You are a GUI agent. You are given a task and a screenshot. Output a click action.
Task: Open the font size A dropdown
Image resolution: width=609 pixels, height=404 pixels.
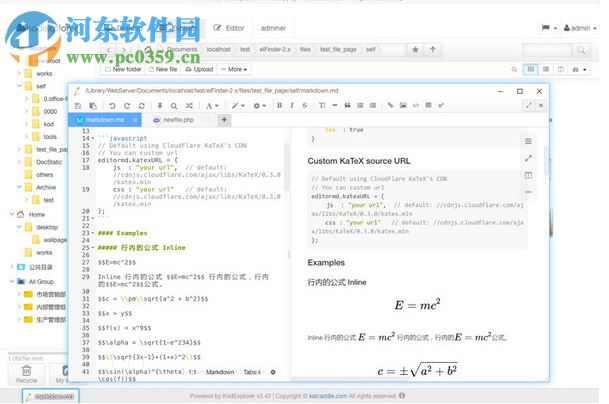point(212,106)
